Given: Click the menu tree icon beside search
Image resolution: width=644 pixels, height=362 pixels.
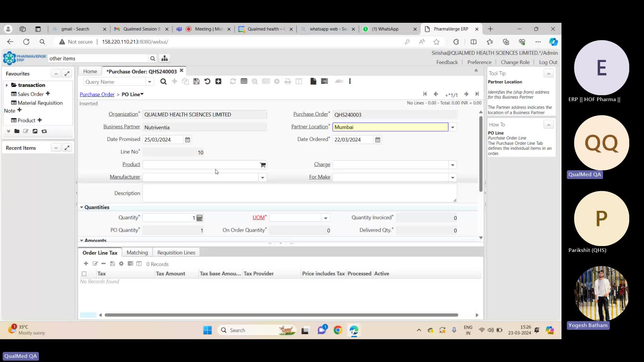Looking at the screenshot, I should [164, 58].
